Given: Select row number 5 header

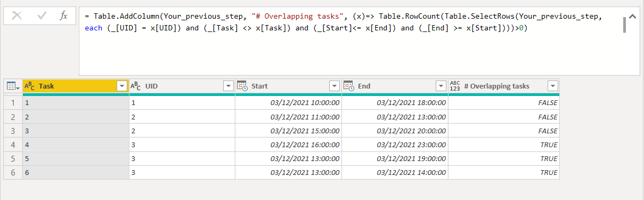Looking at the screenshot, I should (13, 158).
